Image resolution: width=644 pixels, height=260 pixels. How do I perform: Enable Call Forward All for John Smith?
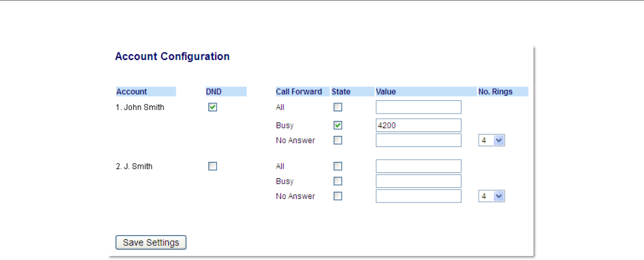[x=338, y=107]
